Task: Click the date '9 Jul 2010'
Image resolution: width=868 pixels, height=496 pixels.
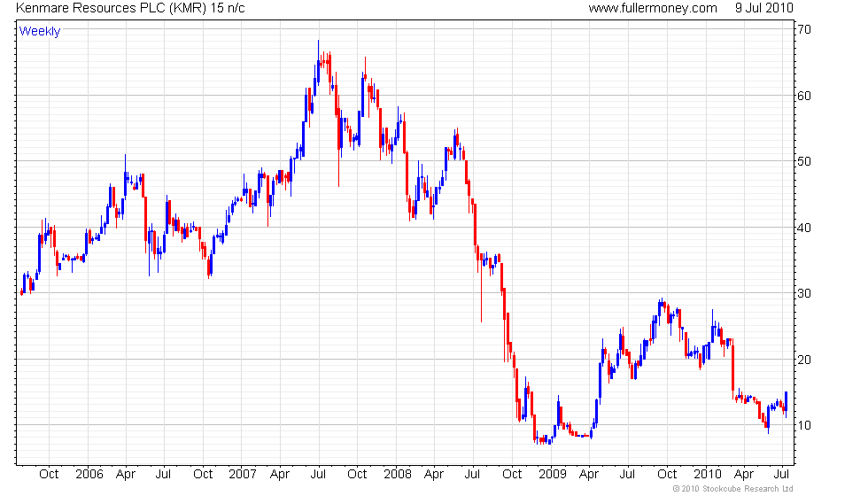Action: pyautogui.click(x=763, y=8)
